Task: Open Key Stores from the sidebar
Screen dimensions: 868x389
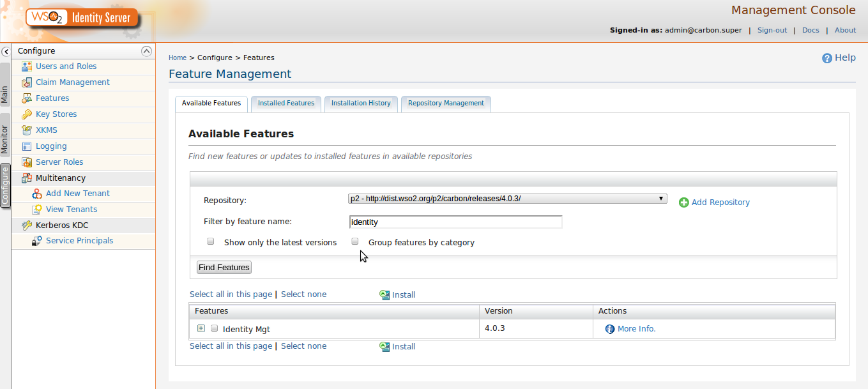Action: click(x=26, y=114)
